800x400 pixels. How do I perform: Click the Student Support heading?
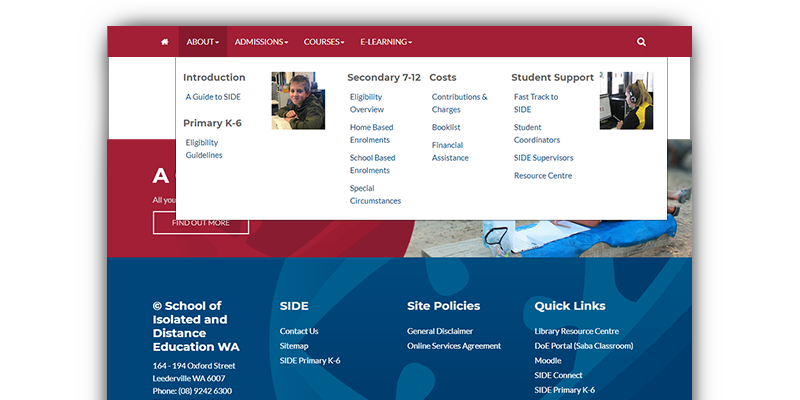[x=553, y=78]
